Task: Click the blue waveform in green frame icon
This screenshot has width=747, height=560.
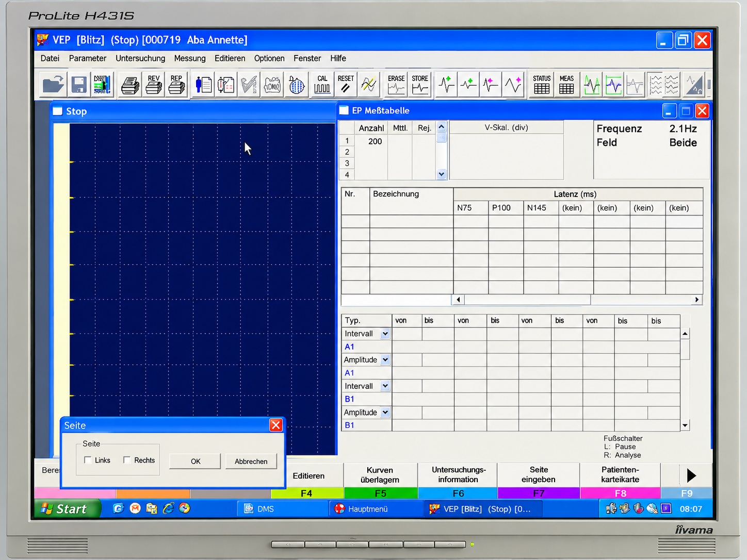Action: point(613,84)
